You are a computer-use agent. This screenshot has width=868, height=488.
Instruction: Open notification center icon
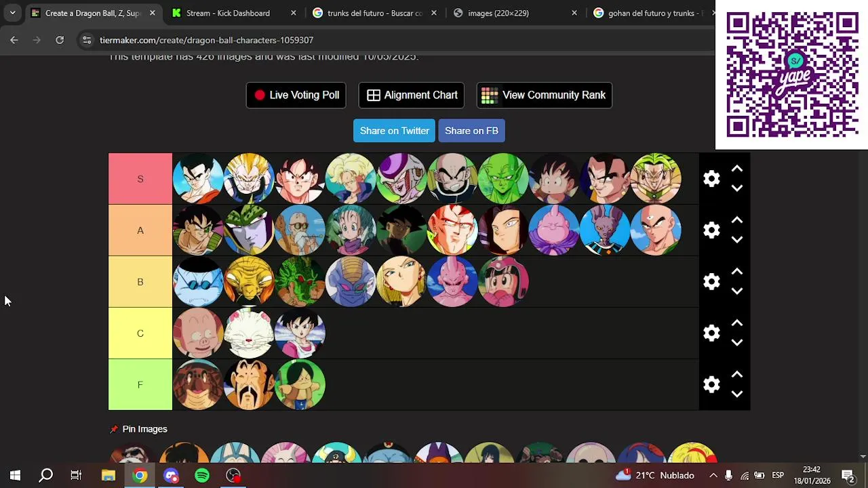click(848, 476)
